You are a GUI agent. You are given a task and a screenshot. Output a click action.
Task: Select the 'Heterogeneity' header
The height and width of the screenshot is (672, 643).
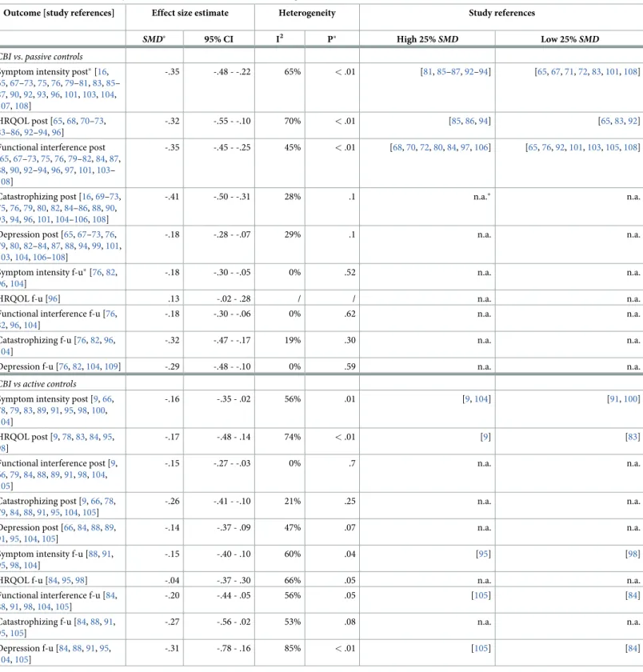tap(307, 13)
